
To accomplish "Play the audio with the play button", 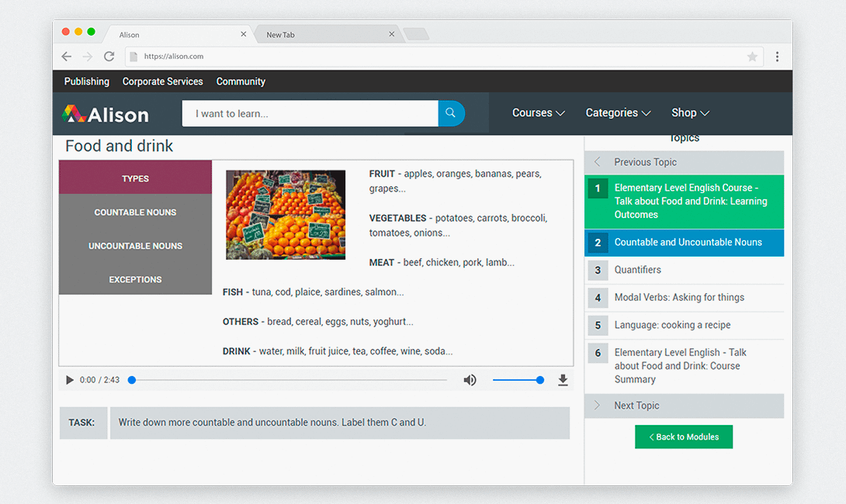I will (x=70, y=380).
